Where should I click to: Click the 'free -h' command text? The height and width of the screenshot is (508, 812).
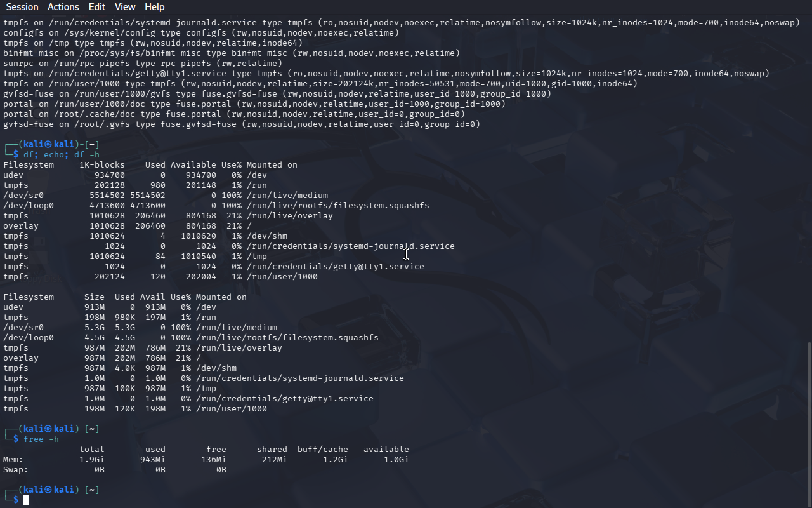coord(41,439)
